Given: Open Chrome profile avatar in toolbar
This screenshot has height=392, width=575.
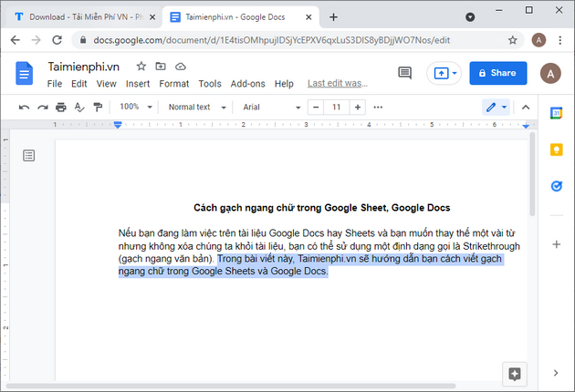Looking at the screenshot, I should 538,40.
